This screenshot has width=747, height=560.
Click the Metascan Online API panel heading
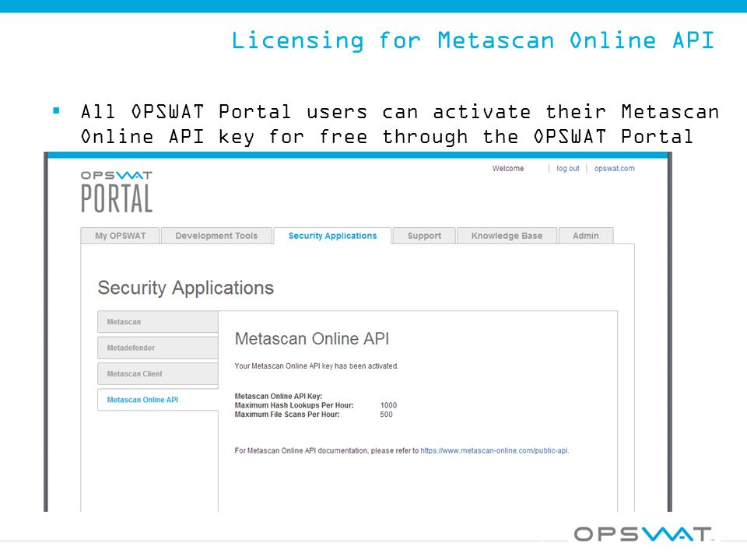(x=311, y=338)
